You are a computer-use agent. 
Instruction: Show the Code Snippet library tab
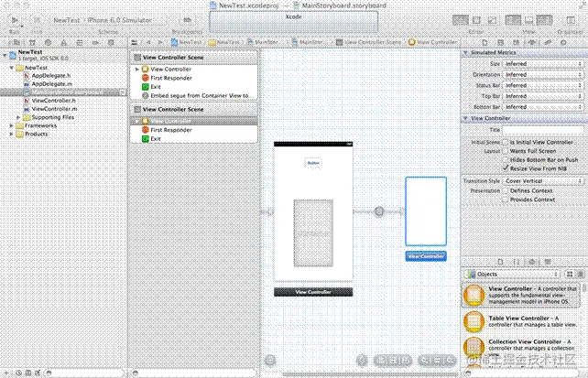tap(516, 262)
